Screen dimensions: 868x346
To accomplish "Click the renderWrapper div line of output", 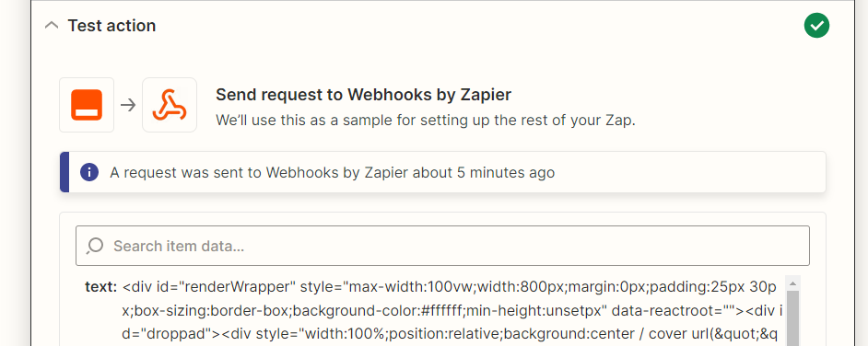I will point(450,287).
